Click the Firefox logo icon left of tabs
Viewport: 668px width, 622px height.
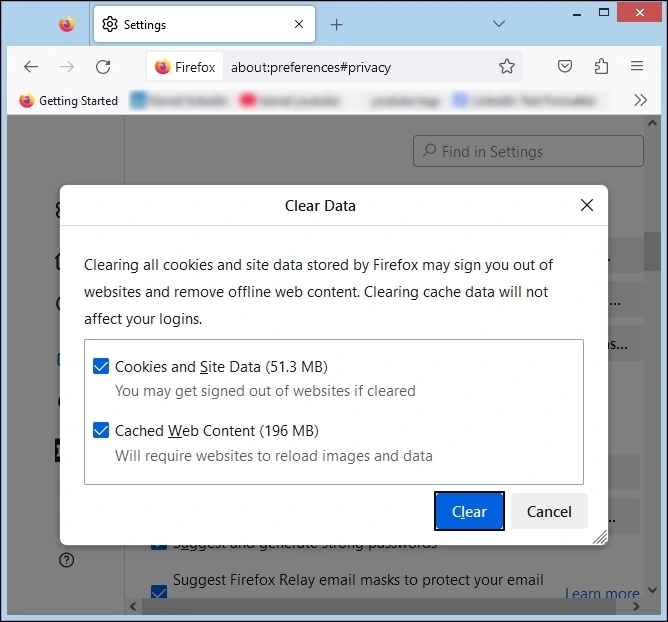click(66, 24)
